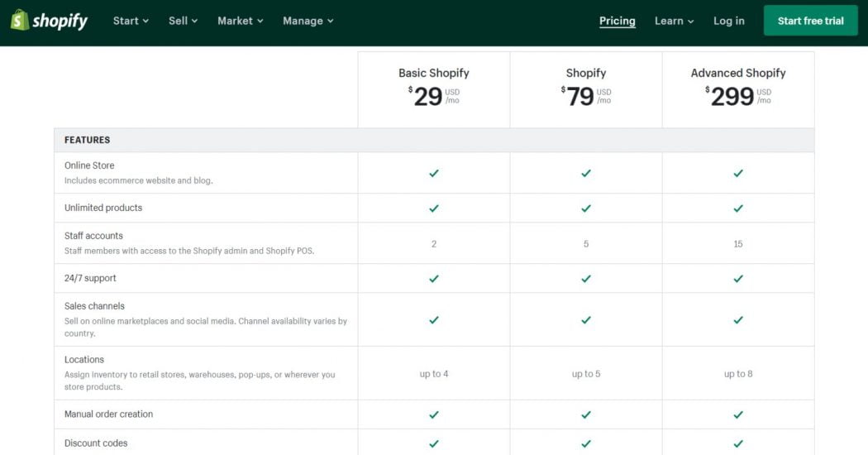Click Discount codes checkmark under Shopify plan
Viewport: 868px width, 455px height.
click(x=585, y=444)
